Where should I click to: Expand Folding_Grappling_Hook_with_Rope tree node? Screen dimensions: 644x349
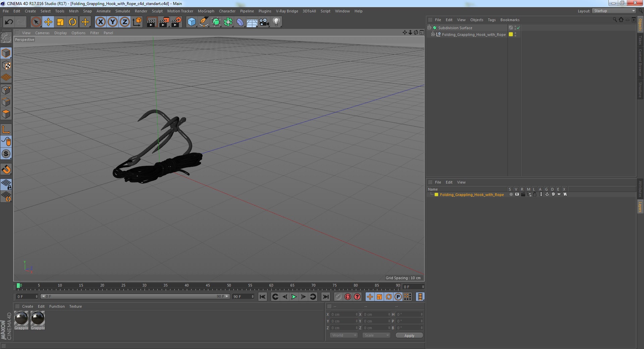[433, 35]
